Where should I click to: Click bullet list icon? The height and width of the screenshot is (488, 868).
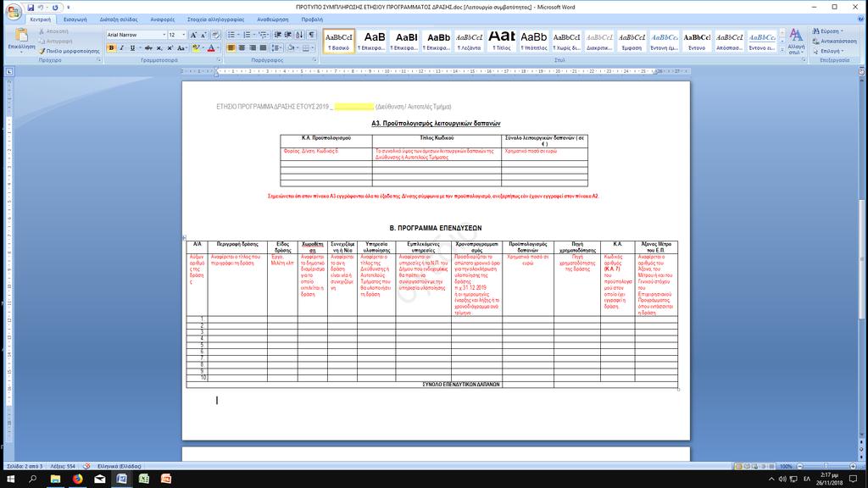tap(231, 35)
